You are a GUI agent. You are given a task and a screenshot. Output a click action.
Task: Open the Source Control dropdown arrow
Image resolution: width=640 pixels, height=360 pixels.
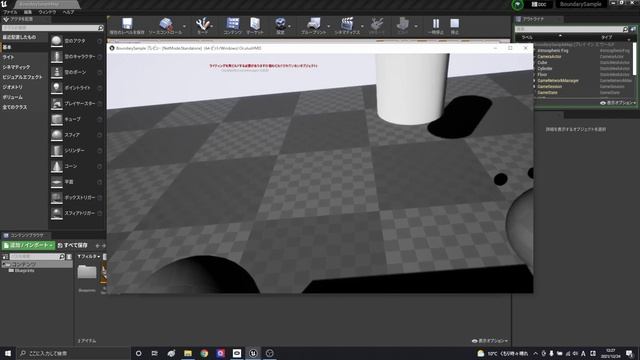pos(184,27)
